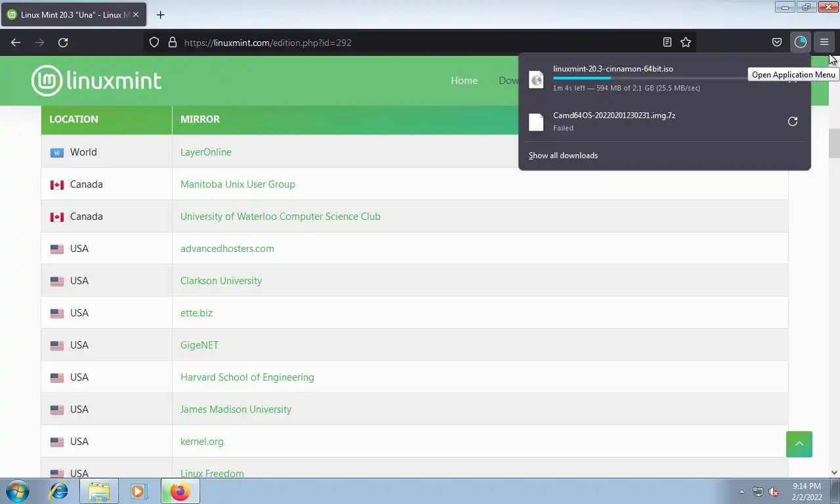Click USA flag in kernel.org row
The width and height of the screenshot is (840, 504).
57,442
